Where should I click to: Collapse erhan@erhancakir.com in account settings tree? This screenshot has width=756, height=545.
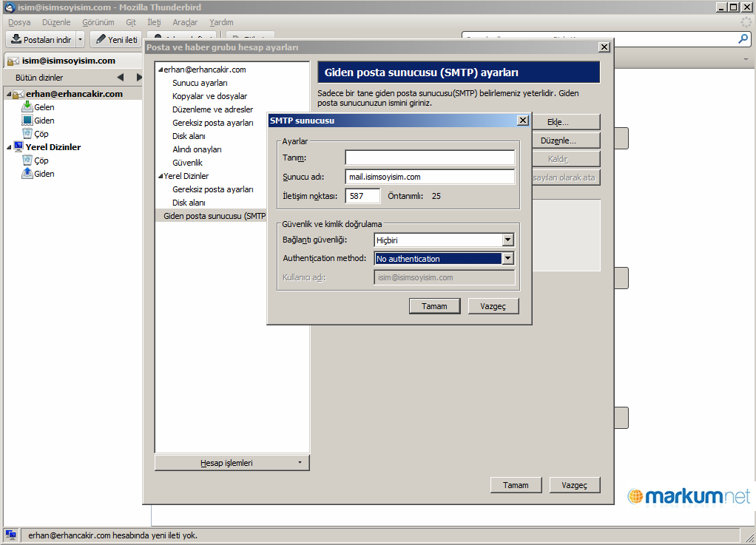(161, 70)
